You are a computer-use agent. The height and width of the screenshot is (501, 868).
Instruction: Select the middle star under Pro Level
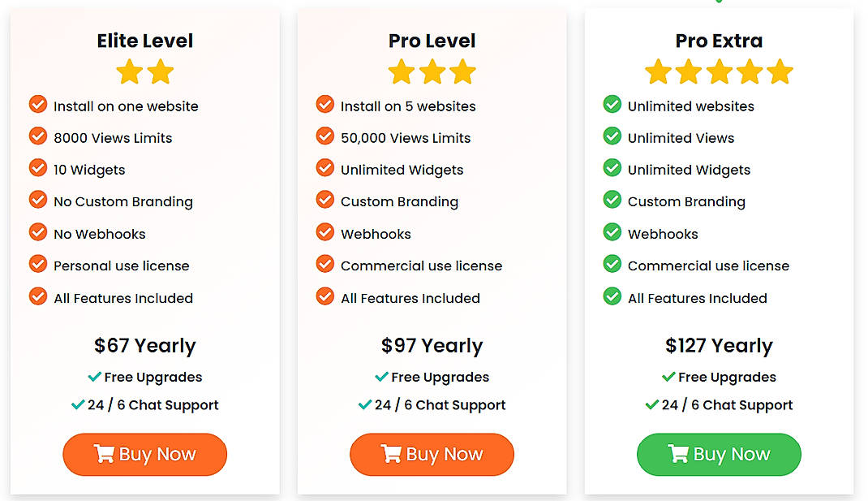tap(432, 71)
